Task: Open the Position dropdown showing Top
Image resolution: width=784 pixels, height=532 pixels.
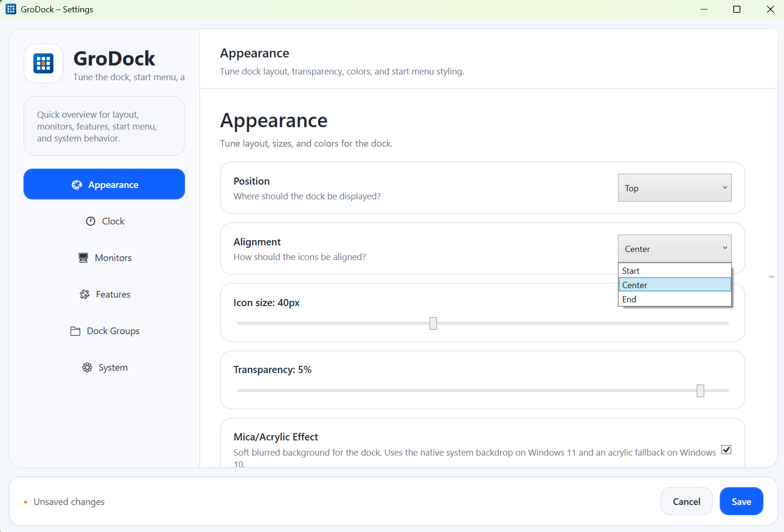Action: tap(674, 188)
